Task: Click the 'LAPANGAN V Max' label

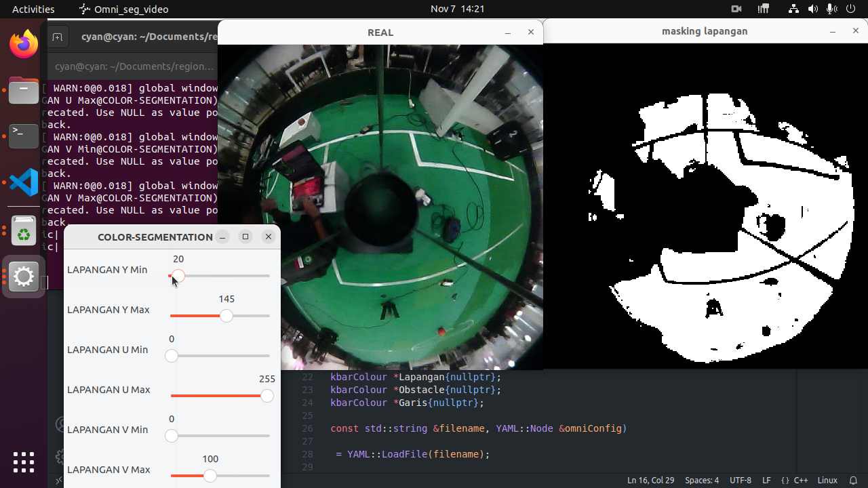Action: point(108,470)
